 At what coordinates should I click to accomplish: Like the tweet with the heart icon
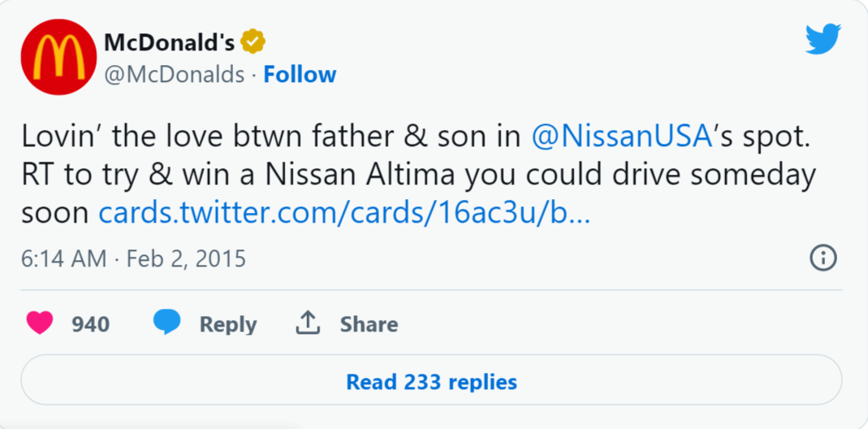[39, 323]
